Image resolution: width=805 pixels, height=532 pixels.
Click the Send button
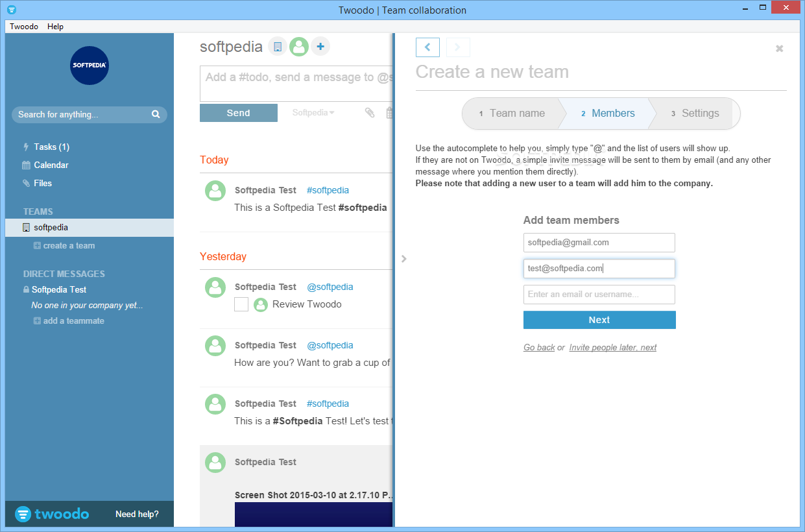239,113
